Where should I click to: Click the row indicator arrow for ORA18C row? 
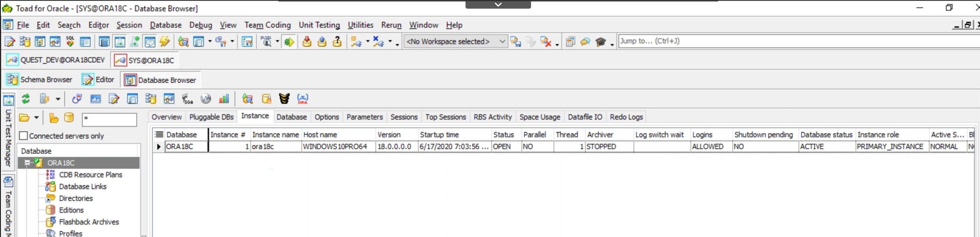point(158,146)
